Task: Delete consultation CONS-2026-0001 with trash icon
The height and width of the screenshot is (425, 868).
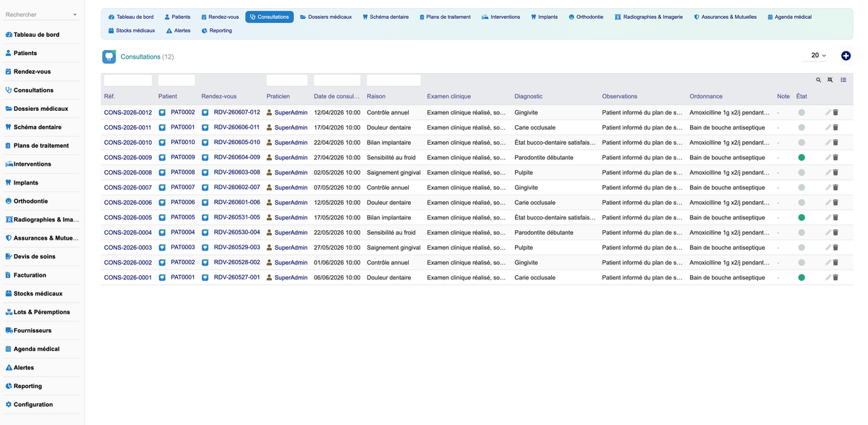Action: pos(835,277)
